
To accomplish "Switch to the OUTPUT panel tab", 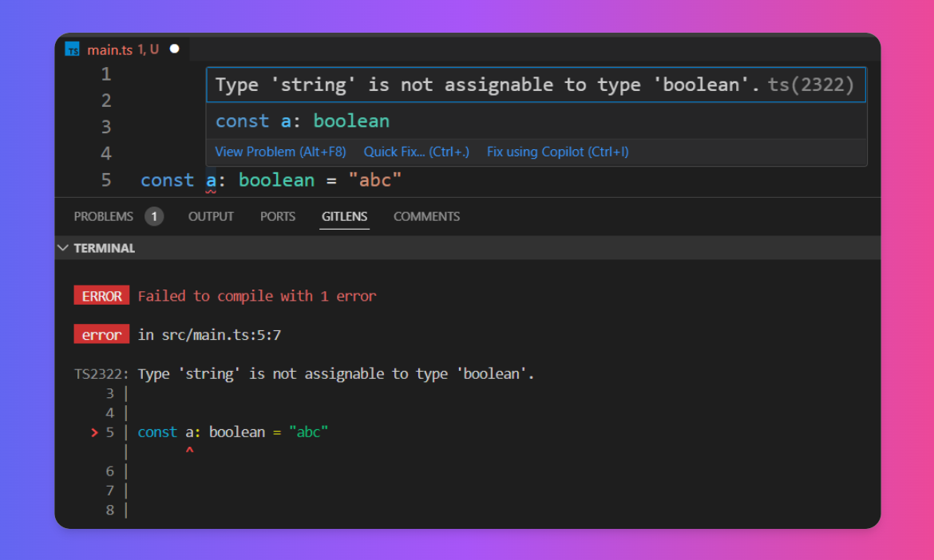I will (x=211, y=217).
